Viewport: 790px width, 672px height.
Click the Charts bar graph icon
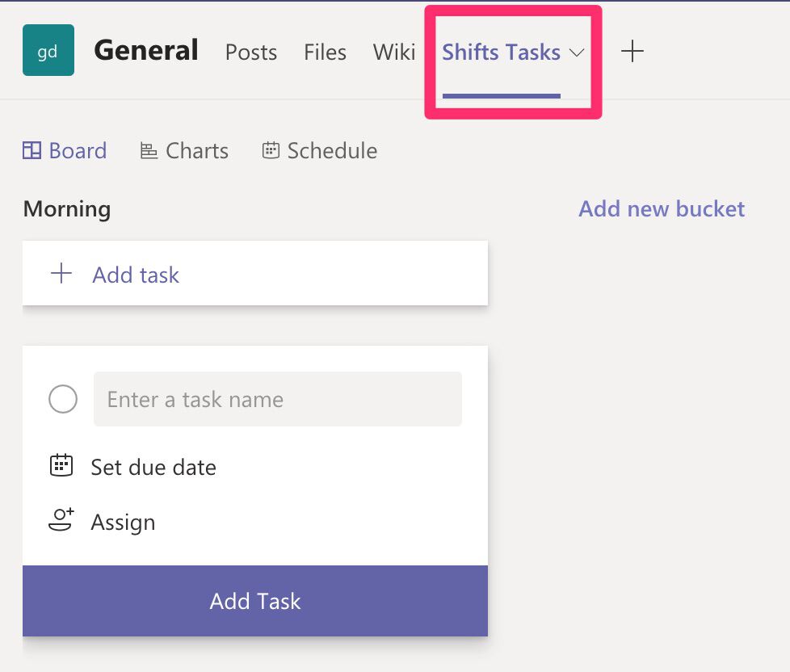(x=148, y=150)
